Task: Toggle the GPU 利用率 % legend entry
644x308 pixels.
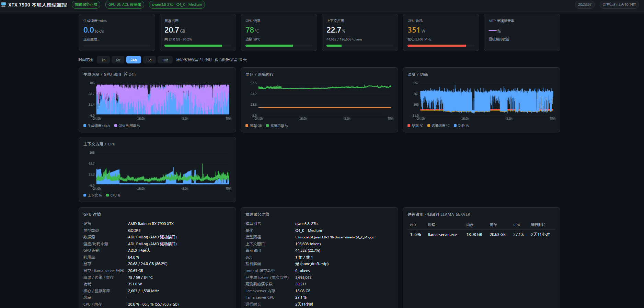Action: coord(127,126)
